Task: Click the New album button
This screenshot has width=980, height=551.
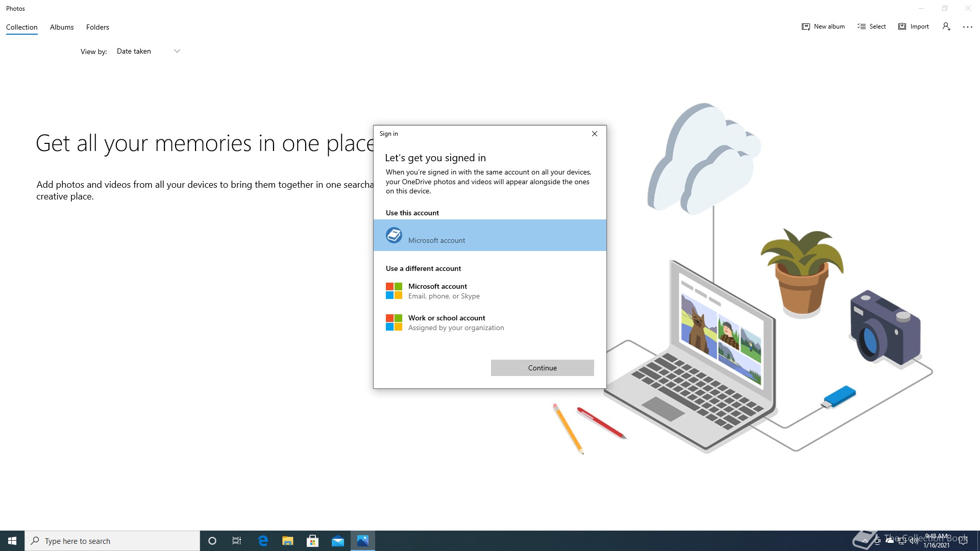Action: (x=823, y=27)
